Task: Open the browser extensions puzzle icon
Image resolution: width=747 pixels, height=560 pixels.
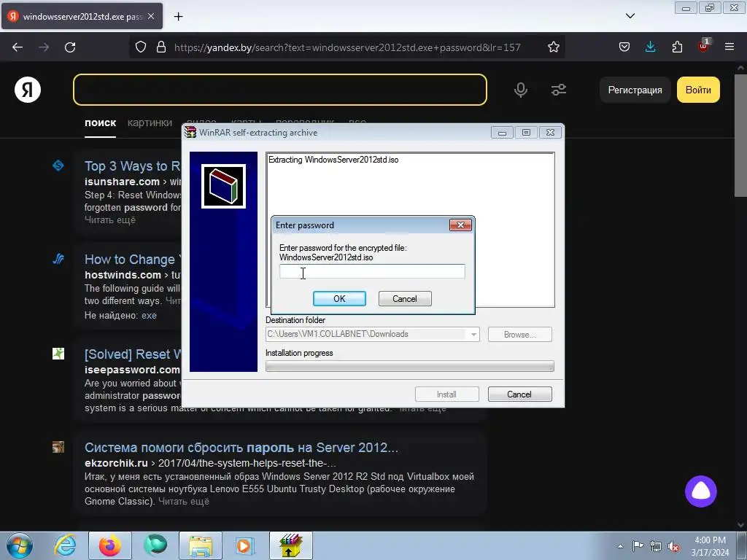Action: click(677, 47)
